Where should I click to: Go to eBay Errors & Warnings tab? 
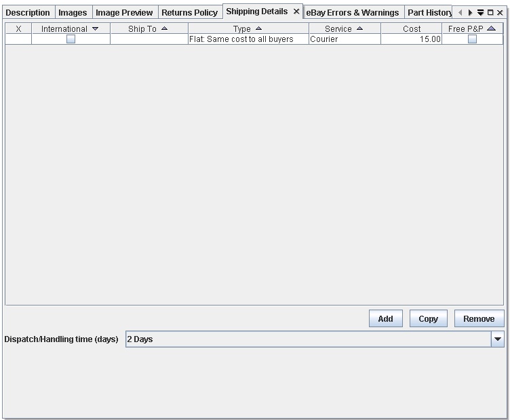tap(353, 13)
